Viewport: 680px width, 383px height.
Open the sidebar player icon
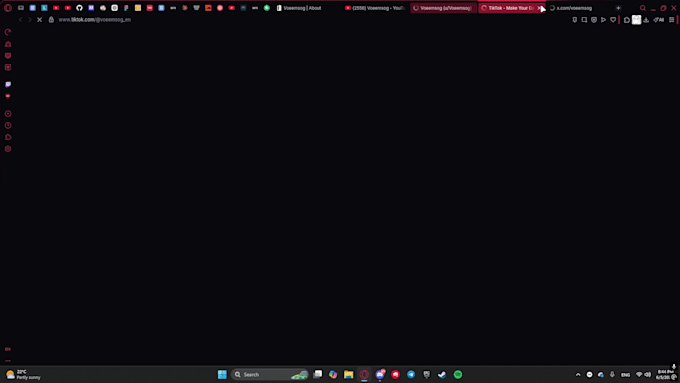tap(8, 114)
